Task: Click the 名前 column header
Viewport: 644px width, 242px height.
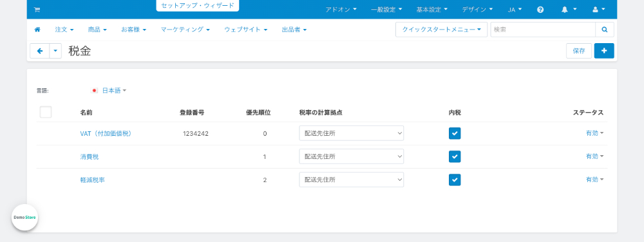Action: pos(86,113)
